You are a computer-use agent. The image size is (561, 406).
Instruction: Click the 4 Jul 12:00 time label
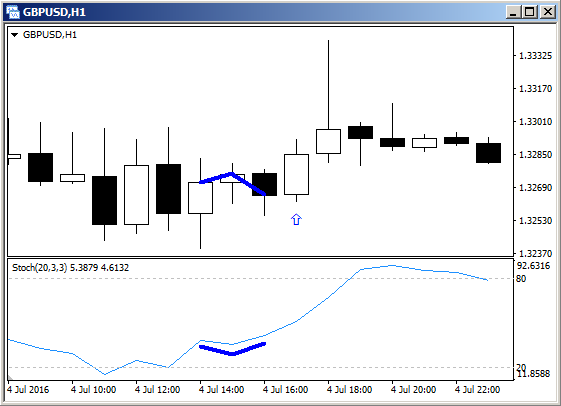point(157,390)
